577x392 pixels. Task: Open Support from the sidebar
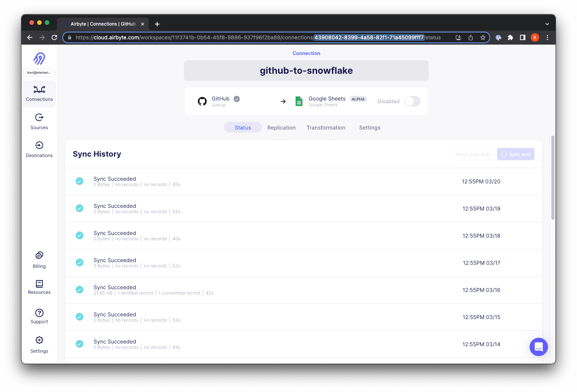39,316
